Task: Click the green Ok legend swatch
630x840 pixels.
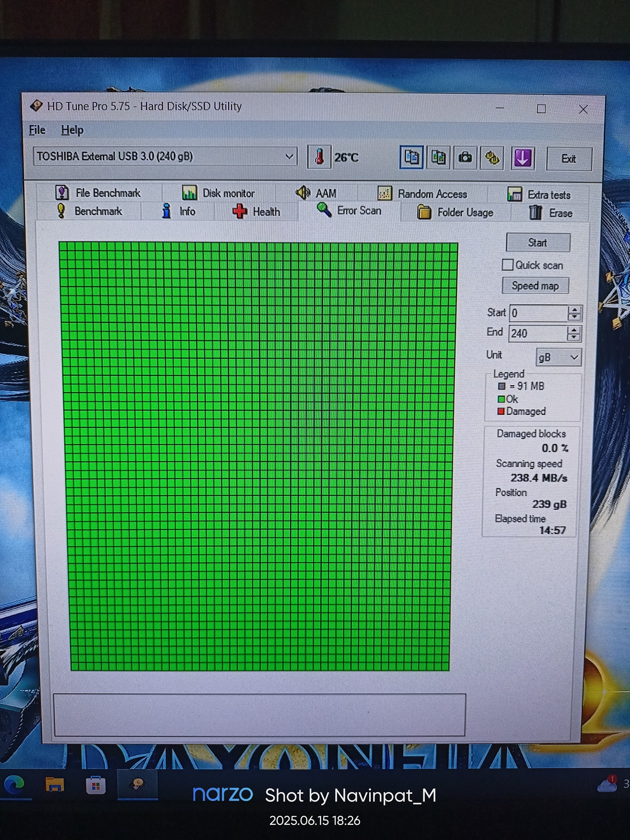Action: [501, 399]
